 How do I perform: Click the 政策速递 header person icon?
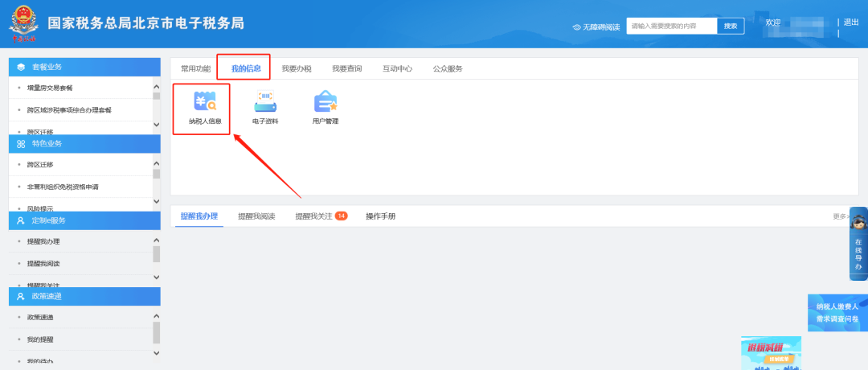tap(21, 296)
